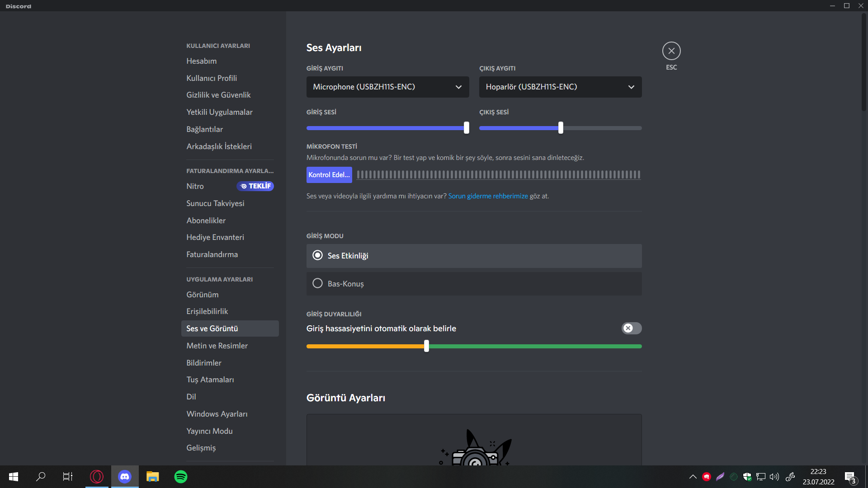Open Spotify from the taskbar

(181, 477)
